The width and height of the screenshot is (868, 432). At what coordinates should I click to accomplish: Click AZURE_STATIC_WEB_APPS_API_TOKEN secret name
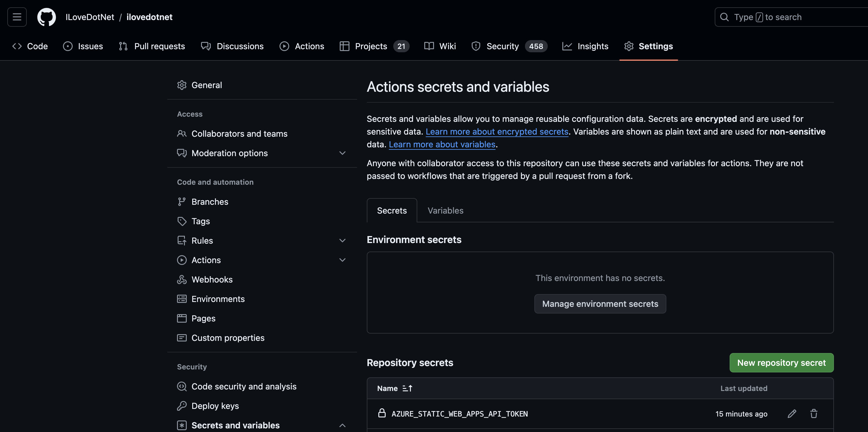tap(459, 414)
